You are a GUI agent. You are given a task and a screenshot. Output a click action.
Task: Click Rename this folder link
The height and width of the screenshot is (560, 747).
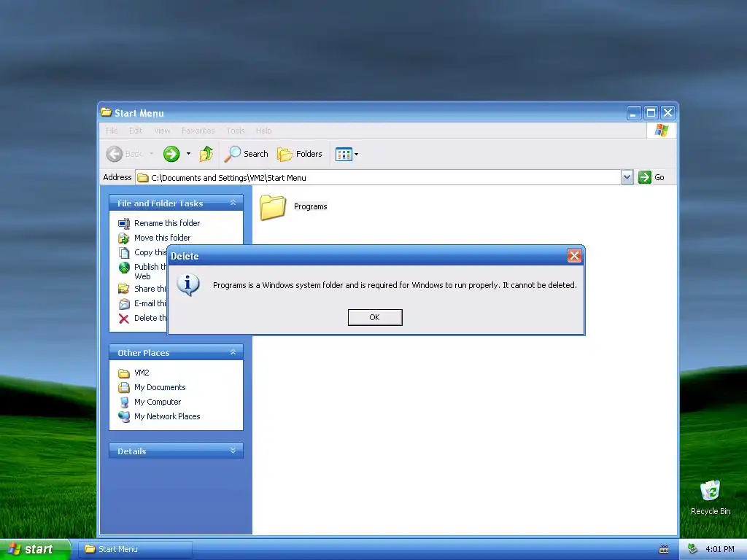(167, 223)
